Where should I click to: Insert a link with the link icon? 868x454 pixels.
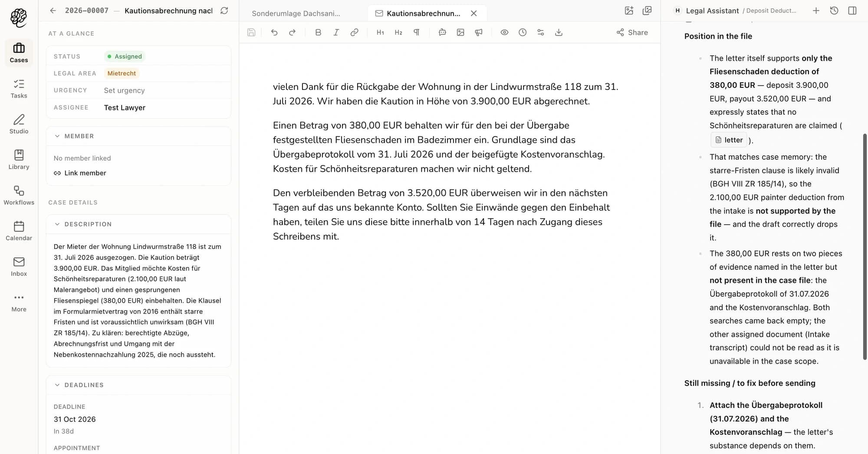point(354,32)
